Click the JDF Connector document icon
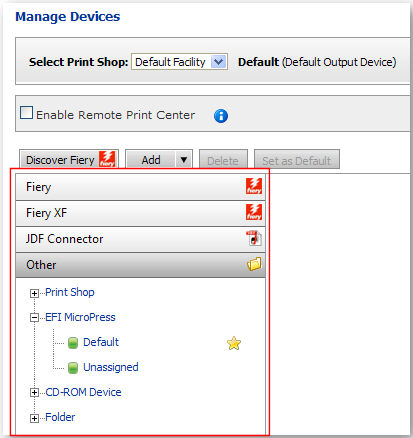The width and height of the screenshot is (413, 438). coord(254,238)
